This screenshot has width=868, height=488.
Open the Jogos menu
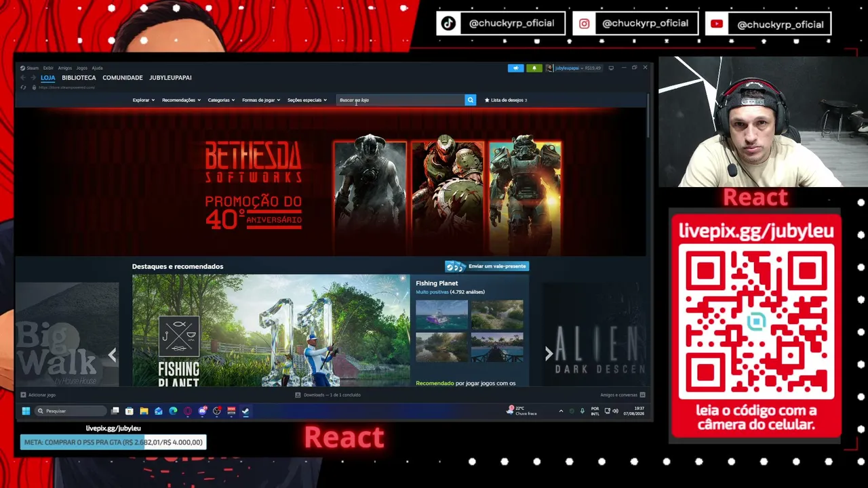click(x=81, y=68)
